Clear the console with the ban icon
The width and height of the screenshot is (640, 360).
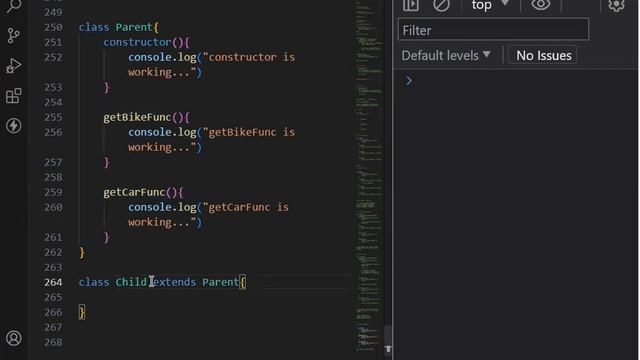point(441,5)
